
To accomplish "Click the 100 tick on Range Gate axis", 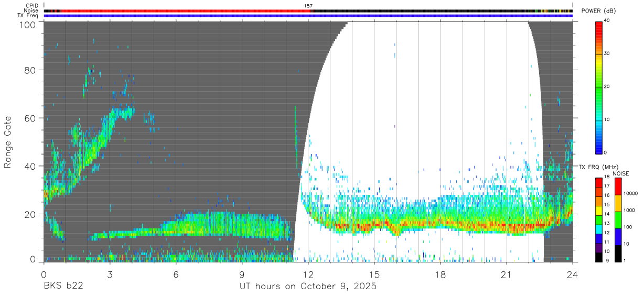I will point(27,25).
